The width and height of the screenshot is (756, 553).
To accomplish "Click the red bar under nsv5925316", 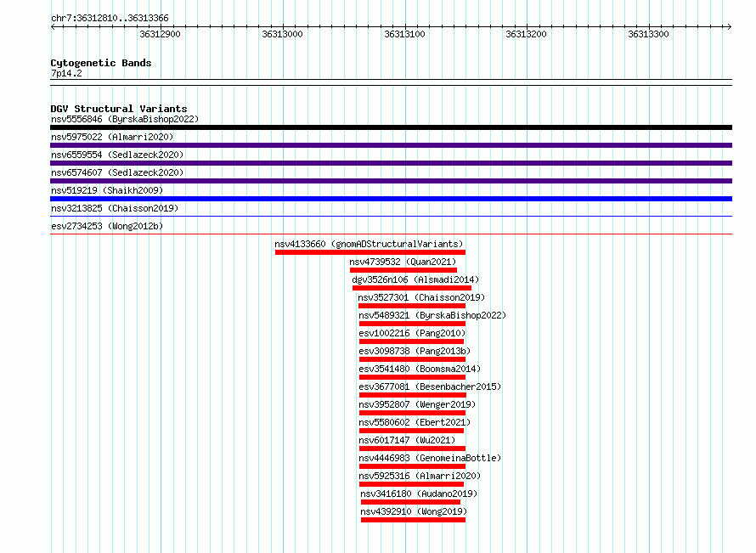I will [412, 484].
